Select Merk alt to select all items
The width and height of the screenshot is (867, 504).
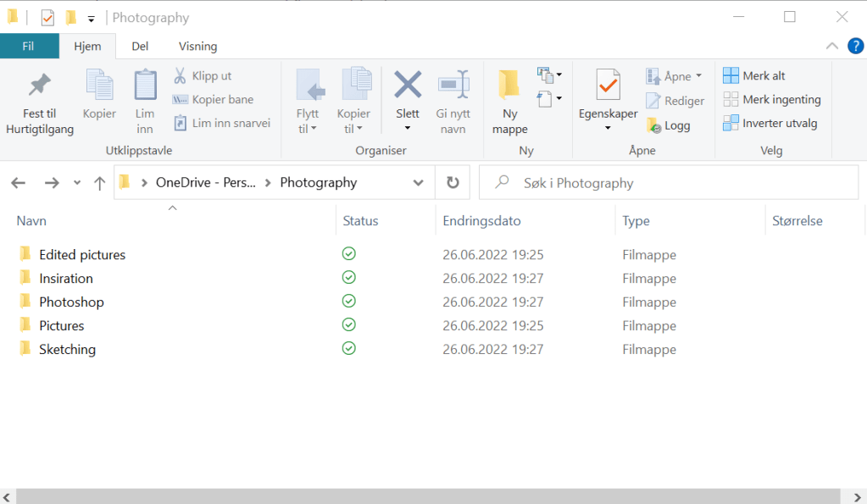[754, 75]
